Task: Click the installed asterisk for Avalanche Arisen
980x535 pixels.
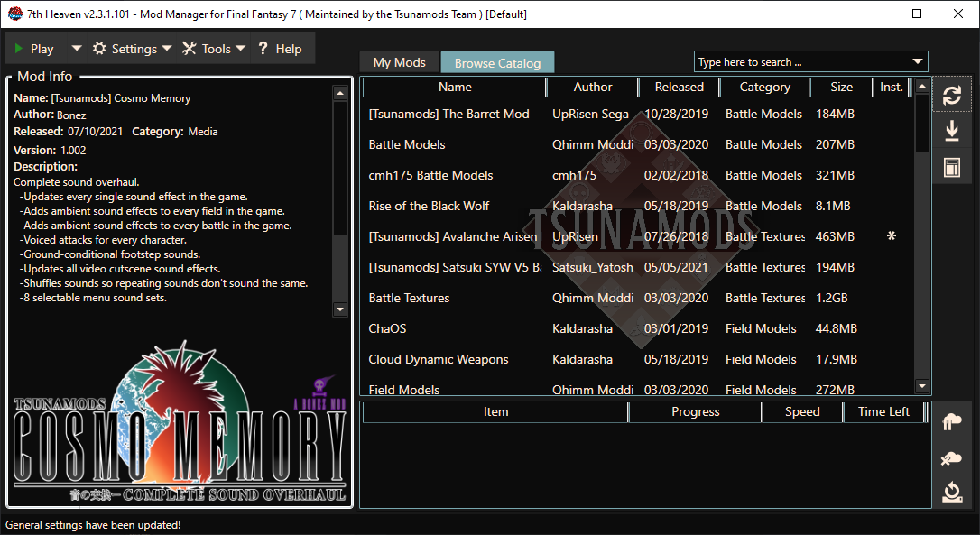Action: pyautogui.click(x=892, y=236)
